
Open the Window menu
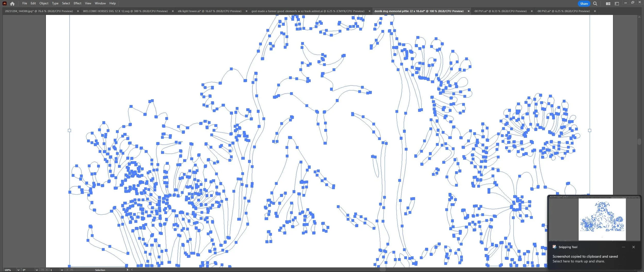100,3
